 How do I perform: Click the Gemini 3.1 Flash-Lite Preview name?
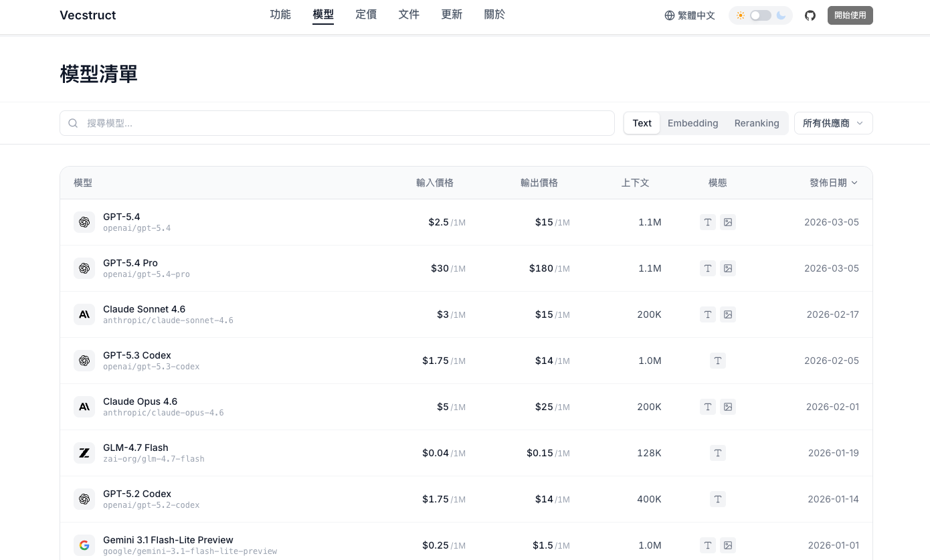(168, 540)
